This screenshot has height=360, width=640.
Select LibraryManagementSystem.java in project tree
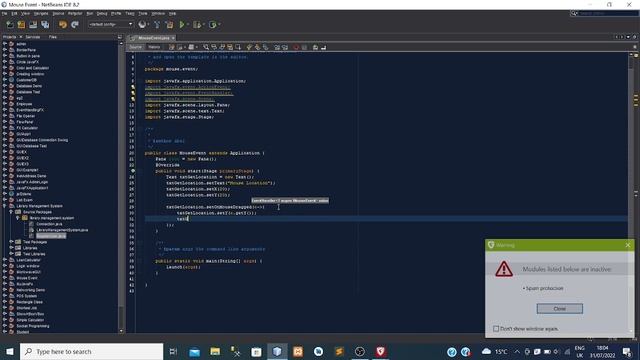pos(62,230)
